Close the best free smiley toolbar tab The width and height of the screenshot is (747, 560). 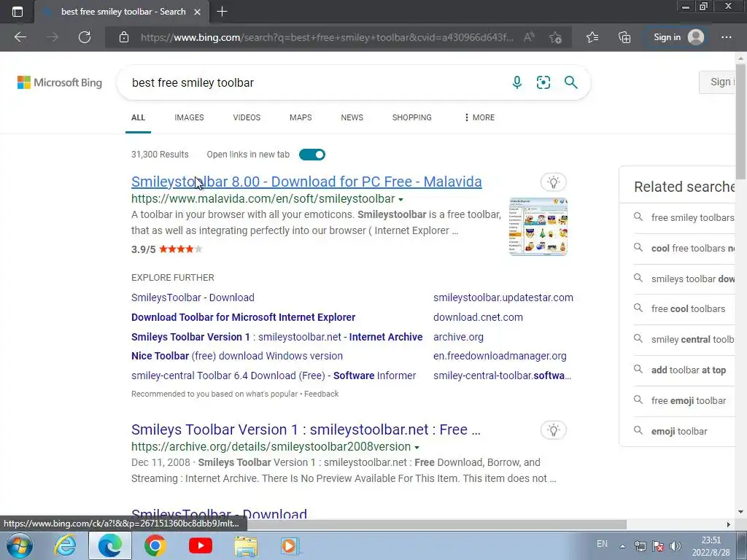[197, 12]
